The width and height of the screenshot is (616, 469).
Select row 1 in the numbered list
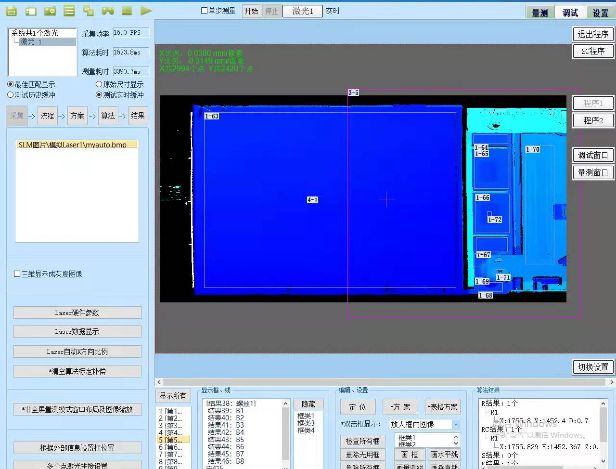(x=173, y=411)
